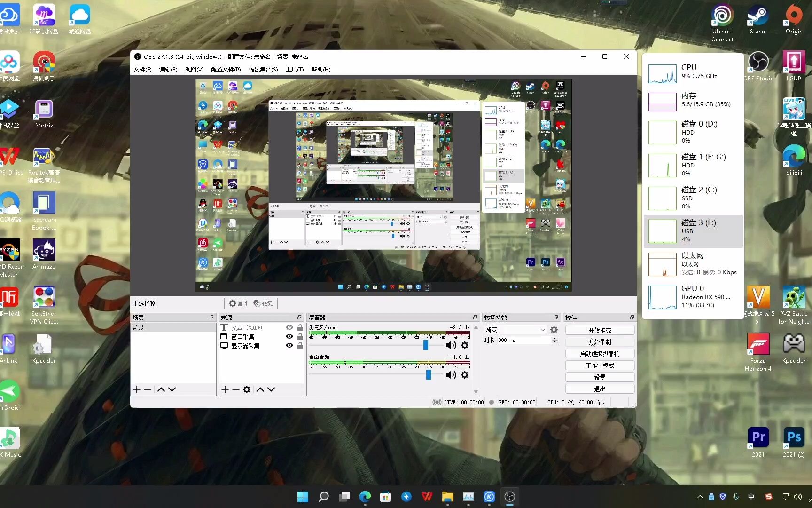Image resolution: width=812 pixels, height=508 pixels.
Task: Add a new source with plus icon
Action: click(x=225, y=389)
